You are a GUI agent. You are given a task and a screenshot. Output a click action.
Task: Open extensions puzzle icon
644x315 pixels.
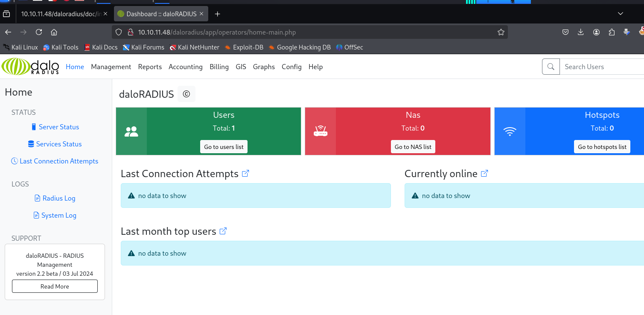click(x=612, y=32)
